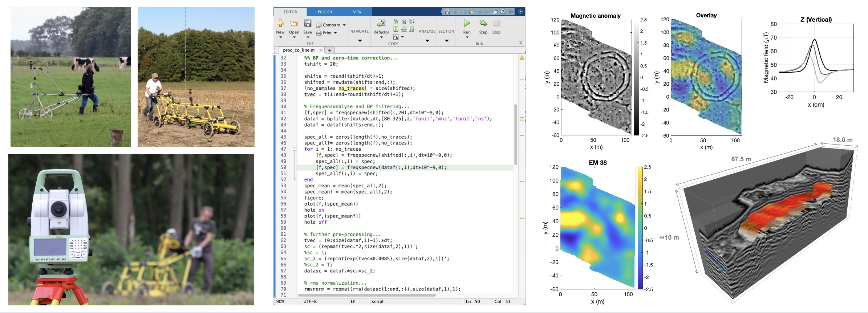Switch to the PUBLISH tab
868x313 pixels.
pos(325,12)
